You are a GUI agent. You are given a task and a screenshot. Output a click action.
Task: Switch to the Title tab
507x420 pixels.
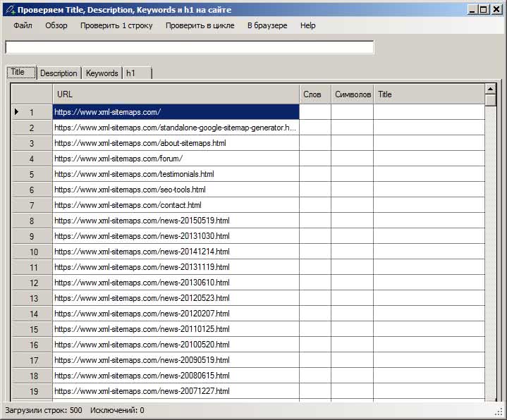click(21, 72)
